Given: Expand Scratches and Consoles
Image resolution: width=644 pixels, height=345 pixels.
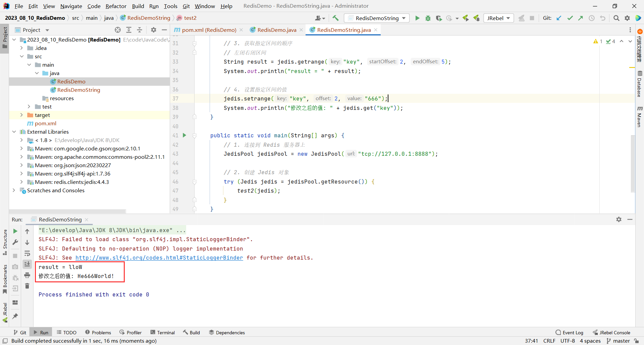Looking at the screenshot, I should coord(14,190).
